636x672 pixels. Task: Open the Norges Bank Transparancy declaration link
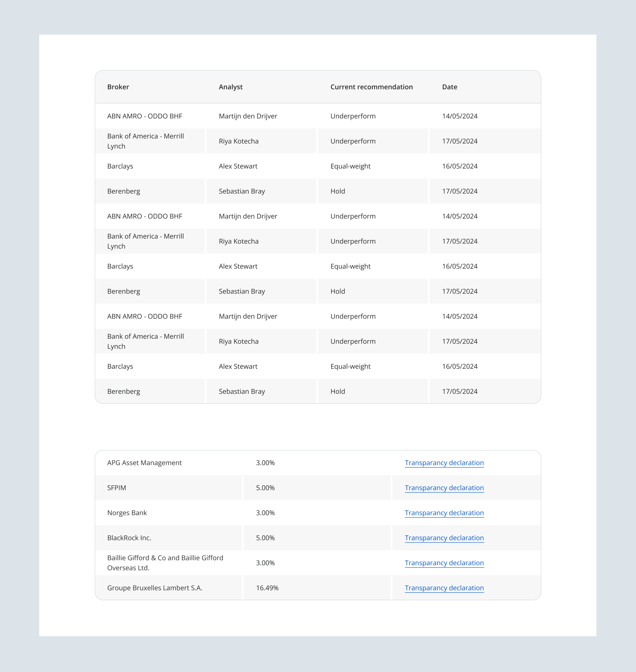[444, 513]
